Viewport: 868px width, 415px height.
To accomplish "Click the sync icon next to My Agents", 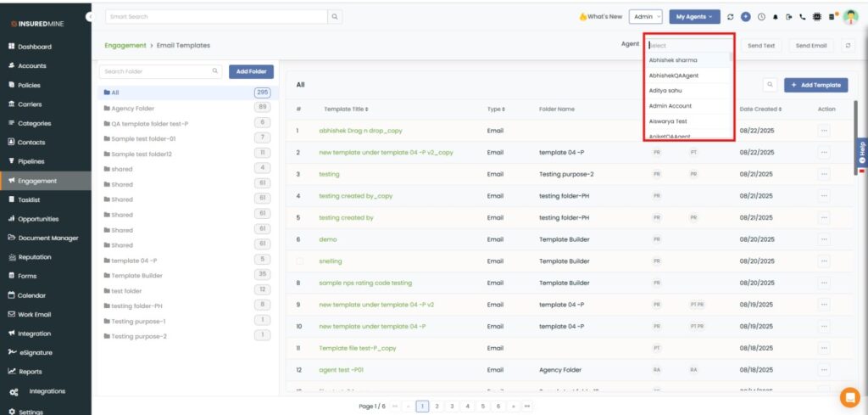I will (730, 17).
